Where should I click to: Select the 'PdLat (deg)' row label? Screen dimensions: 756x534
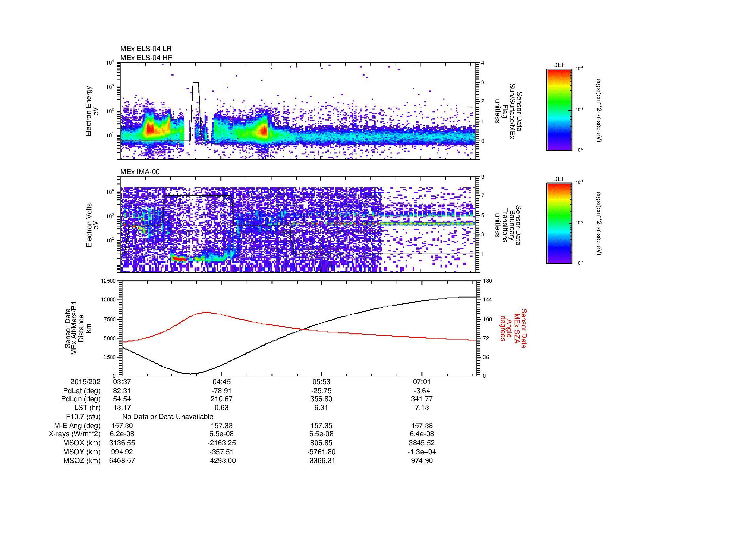click(82, 391)
